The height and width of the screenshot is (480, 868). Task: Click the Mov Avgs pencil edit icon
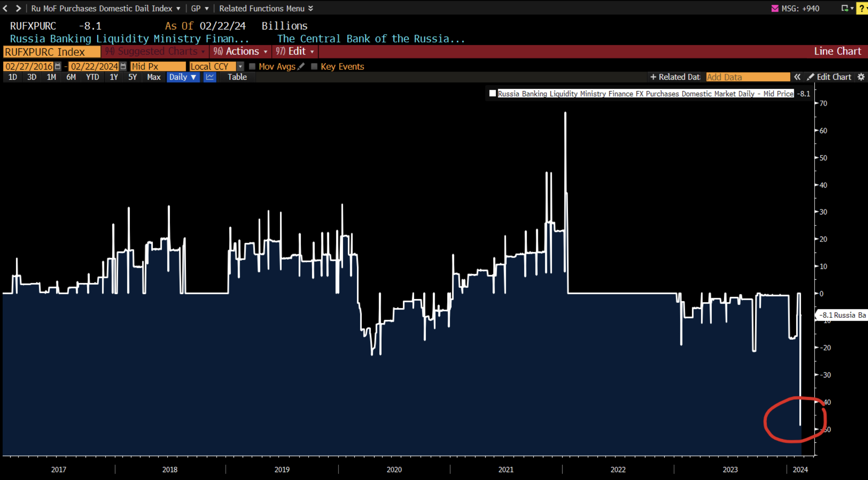pos(301,66)
